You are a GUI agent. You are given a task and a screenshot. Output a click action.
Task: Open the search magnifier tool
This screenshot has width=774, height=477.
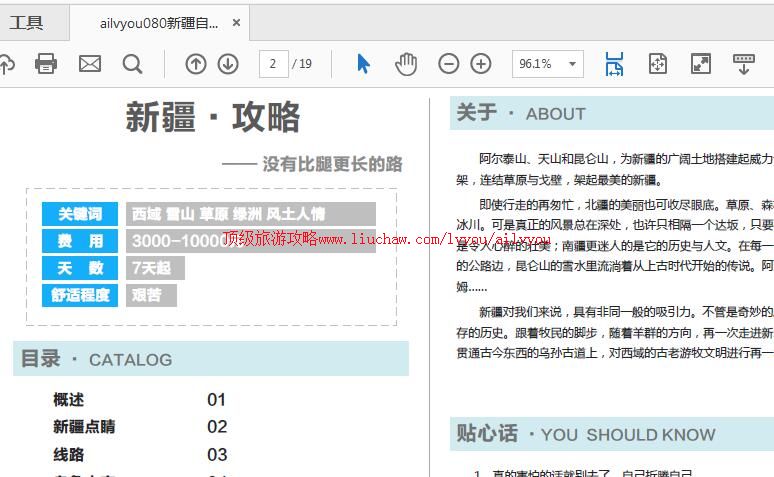[132, 64]
